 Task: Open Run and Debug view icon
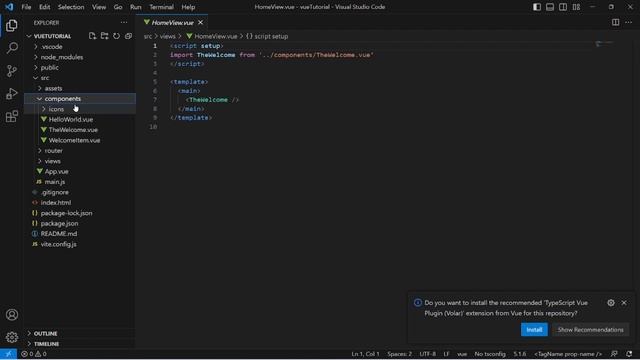tap(12, 94)
